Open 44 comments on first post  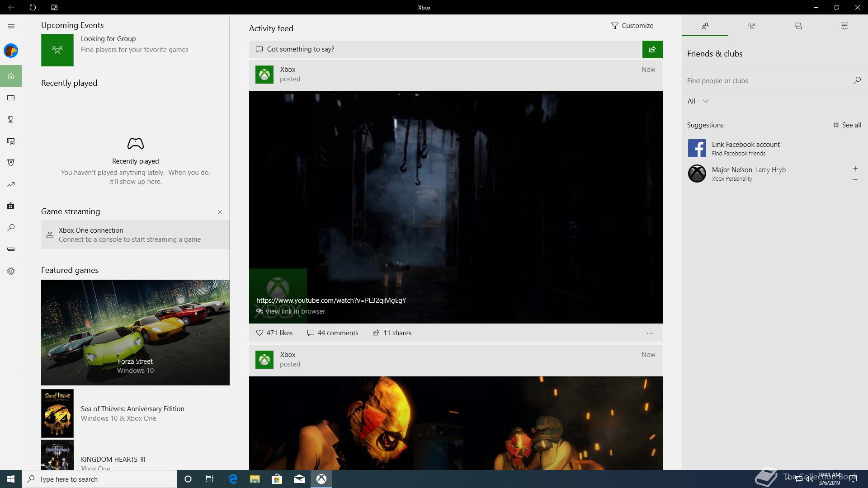point(333,333)
